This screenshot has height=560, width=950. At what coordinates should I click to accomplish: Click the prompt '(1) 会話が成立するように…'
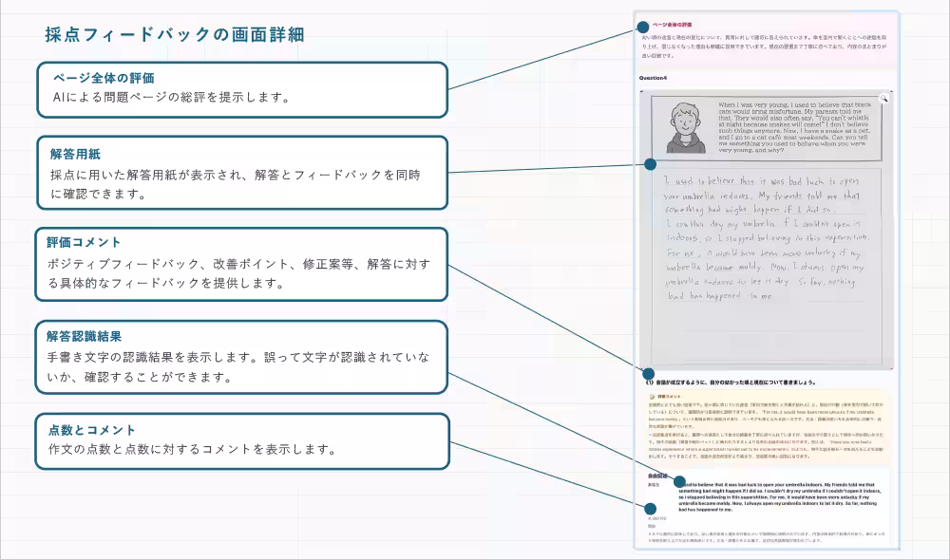coord(730,383)
